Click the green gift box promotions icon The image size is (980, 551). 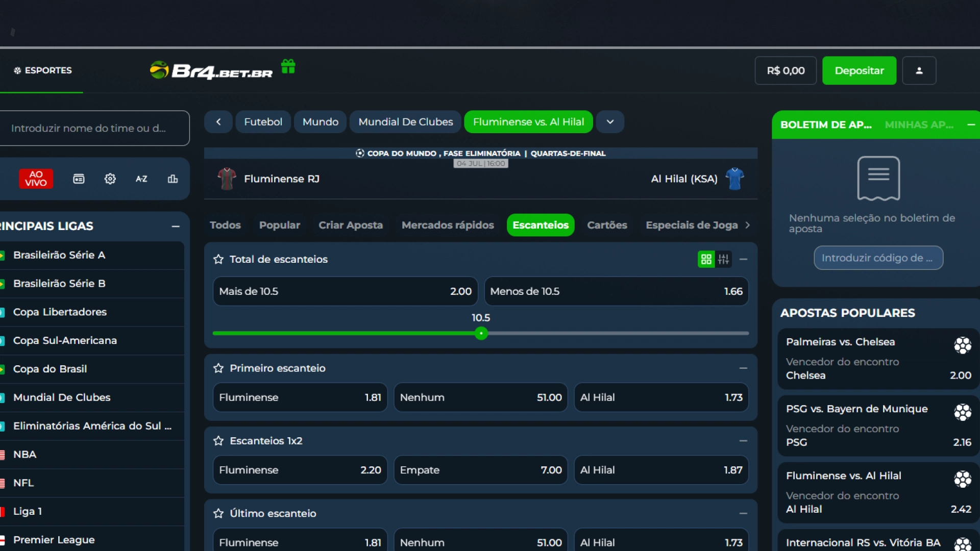pos(288,67)
